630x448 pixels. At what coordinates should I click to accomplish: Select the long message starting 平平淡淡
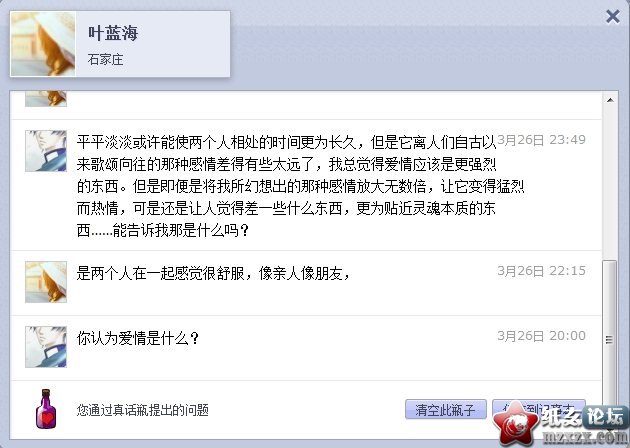[x=301, y=186]
